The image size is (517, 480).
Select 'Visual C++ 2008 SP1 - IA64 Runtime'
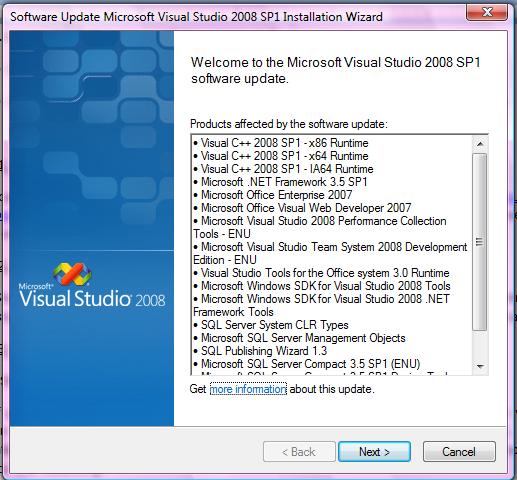(283, 169)
